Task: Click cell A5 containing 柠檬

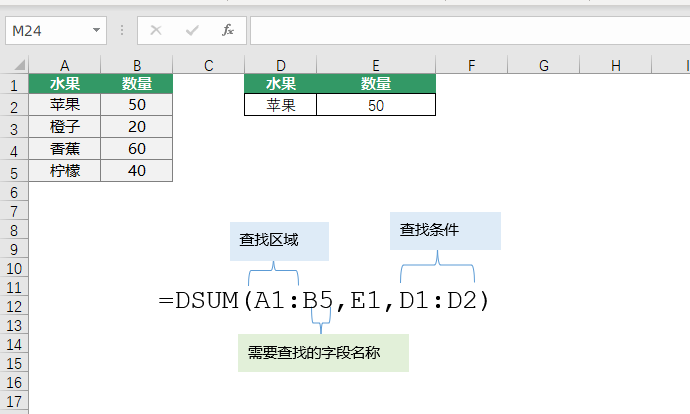Action: [x=65, y=171]
